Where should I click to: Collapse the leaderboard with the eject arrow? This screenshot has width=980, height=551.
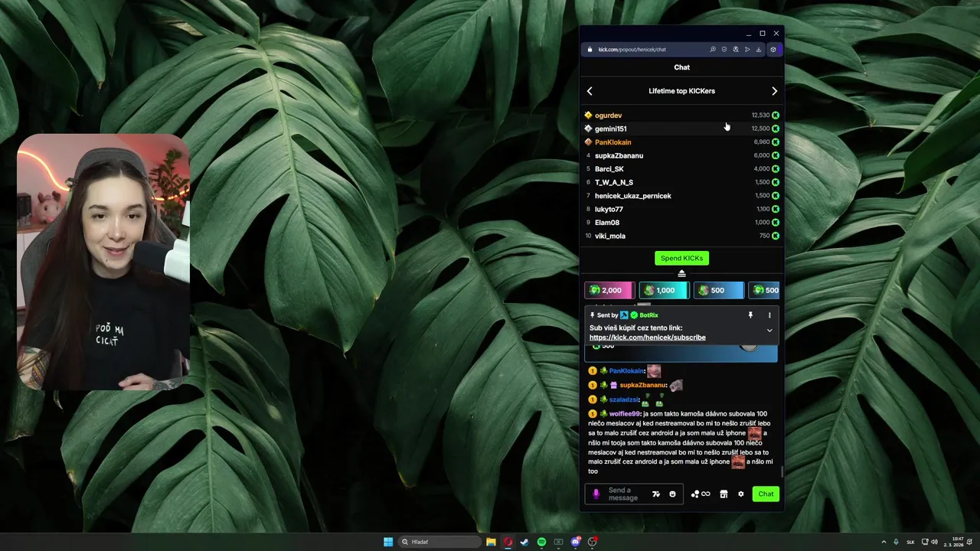coord(681,273)
